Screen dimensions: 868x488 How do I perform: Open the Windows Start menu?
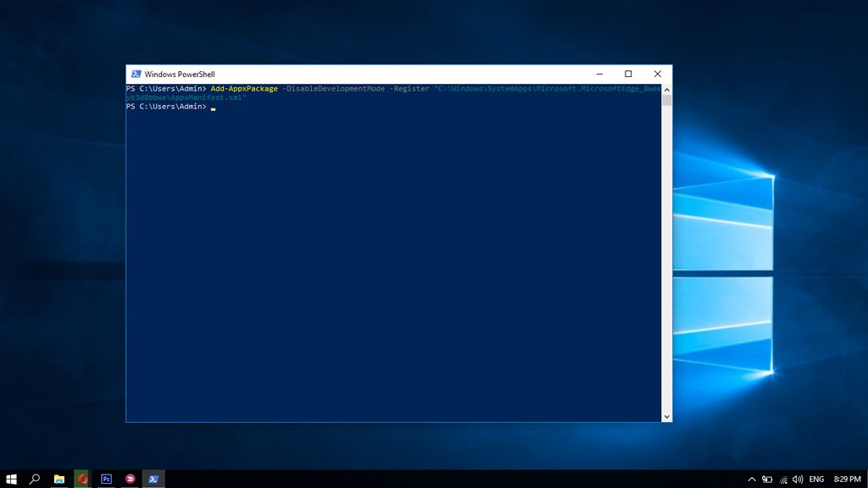[x=11, y=480]
